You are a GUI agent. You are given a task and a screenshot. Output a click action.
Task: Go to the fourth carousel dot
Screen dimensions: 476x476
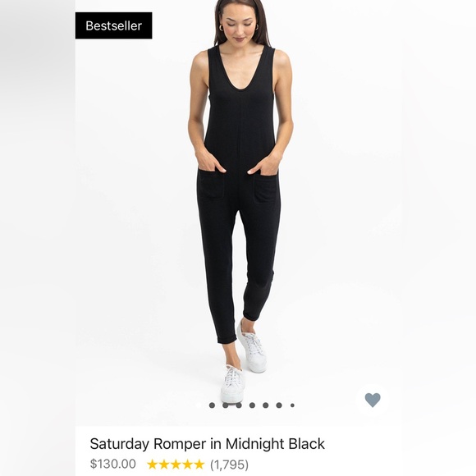239,405
